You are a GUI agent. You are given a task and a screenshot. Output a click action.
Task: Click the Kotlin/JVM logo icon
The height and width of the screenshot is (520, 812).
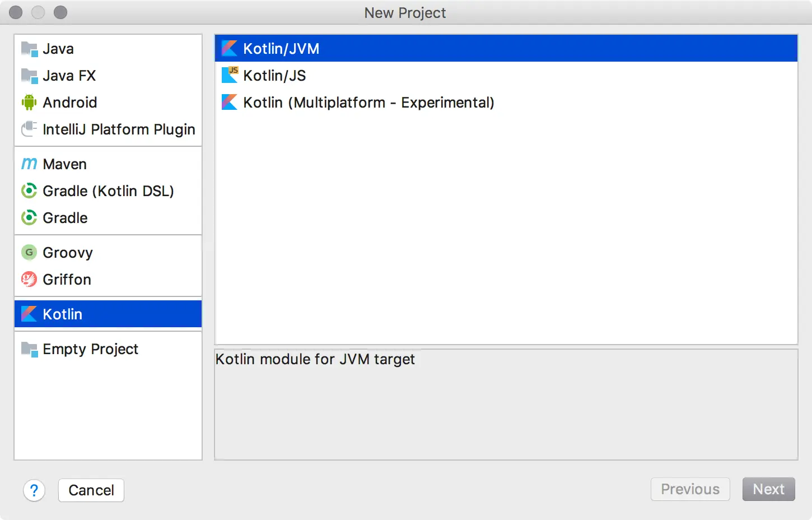[x=230, y=49]
